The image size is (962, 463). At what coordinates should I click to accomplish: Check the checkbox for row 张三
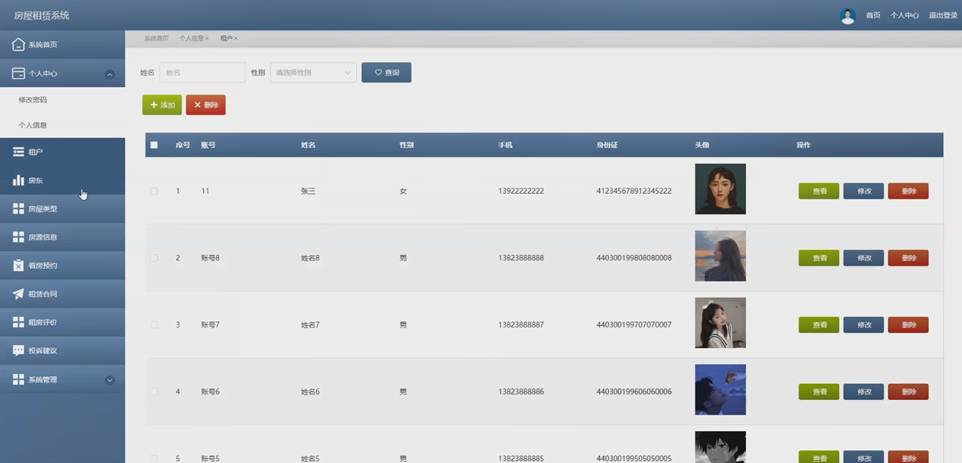point(154,191)
